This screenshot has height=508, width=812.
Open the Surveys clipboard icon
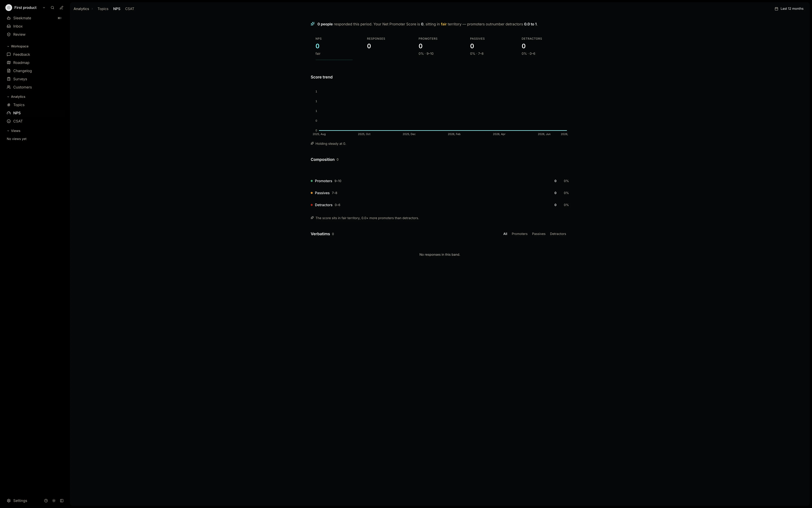tap(9, 79)
